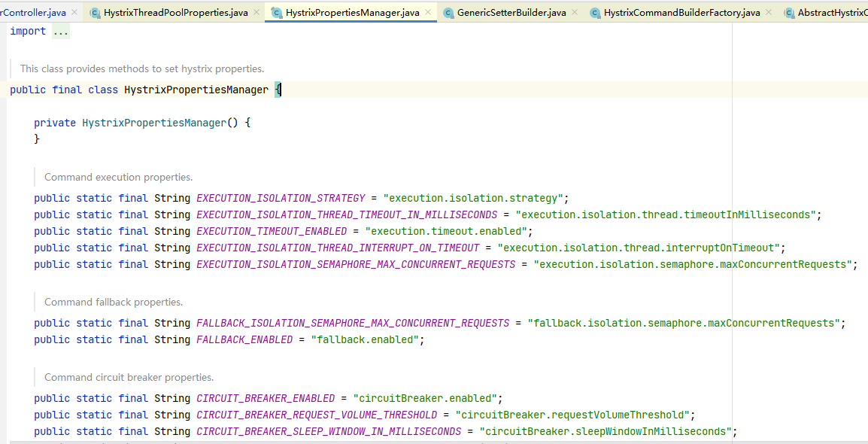Close the HystrixPropertiesManager.java tab
This screenshot has width=868, height=444.
428,12
